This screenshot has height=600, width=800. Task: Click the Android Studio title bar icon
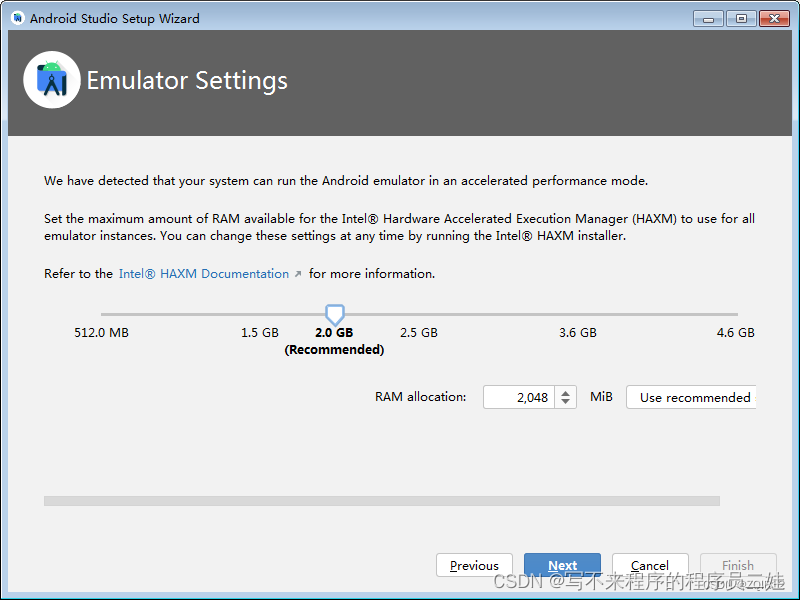pos(18,18)
